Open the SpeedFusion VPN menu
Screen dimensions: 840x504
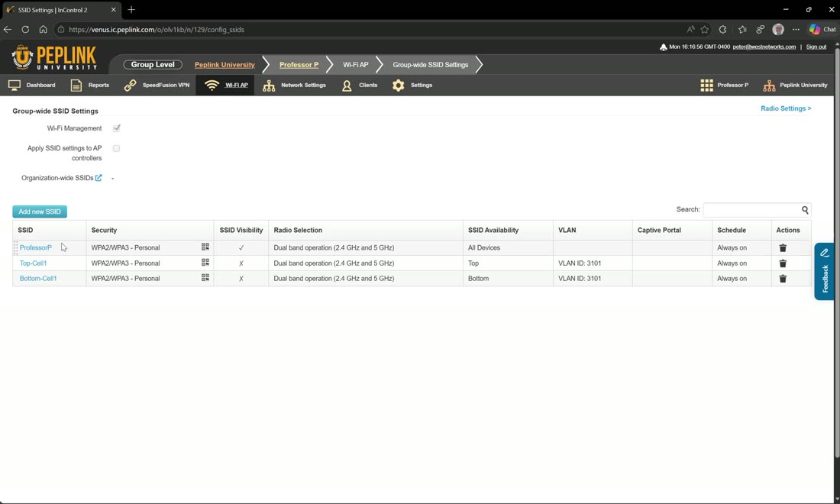pos(157,86)
